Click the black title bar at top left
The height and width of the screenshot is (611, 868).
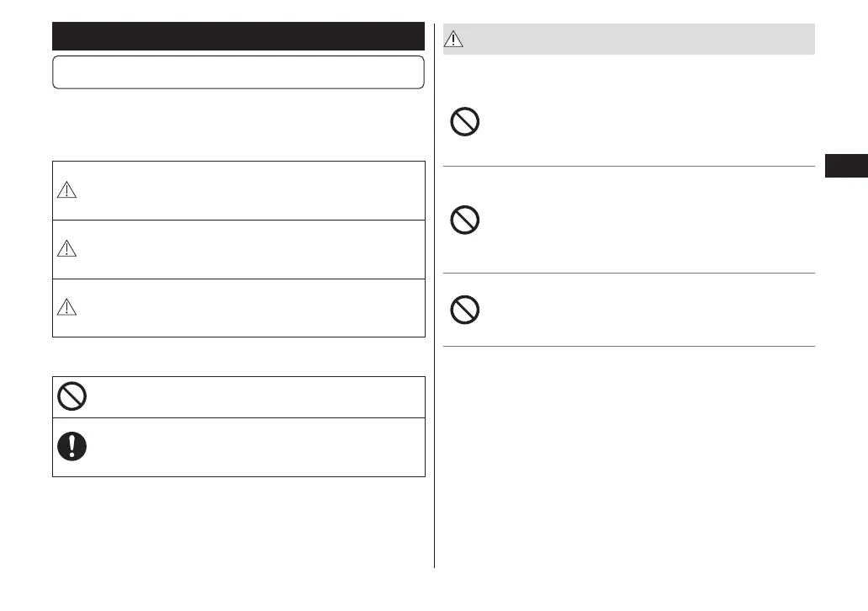[238, 37]
